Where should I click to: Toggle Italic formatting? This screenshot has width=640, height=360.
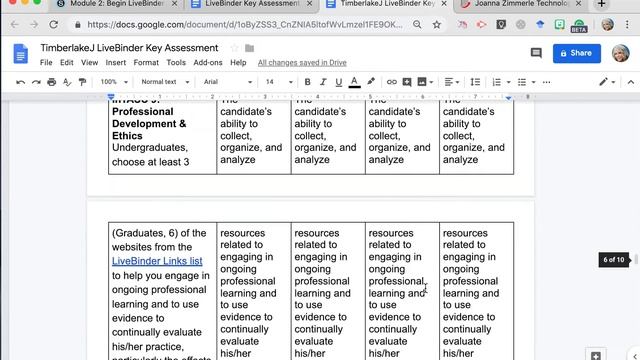323,82
